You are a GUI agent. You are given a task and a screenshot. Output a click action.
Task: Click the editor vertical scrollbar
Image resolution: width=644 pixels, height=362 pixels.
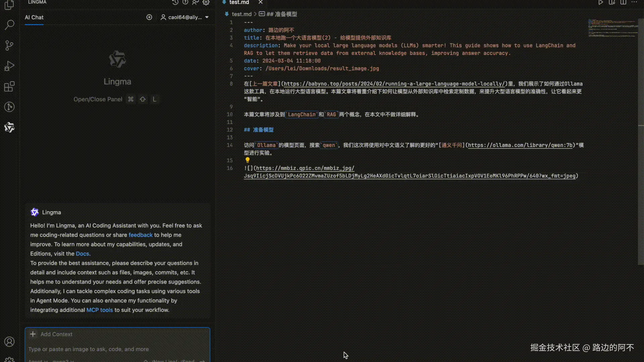[641, 141]
